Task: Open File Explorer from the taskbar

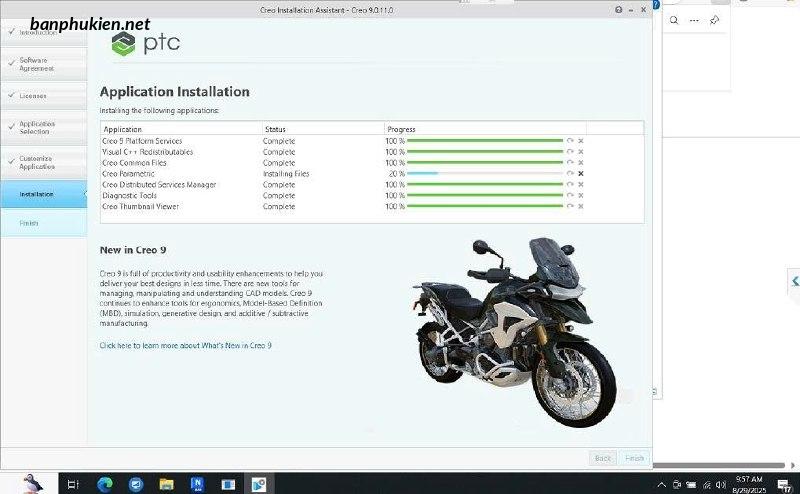Action: coord(166,484)
